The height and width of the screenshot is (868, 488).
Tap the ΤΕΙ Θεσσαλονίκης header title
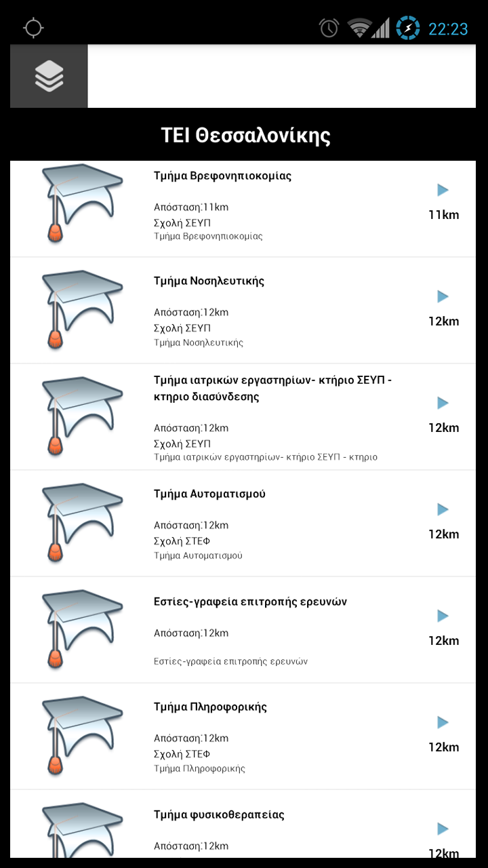245,135
